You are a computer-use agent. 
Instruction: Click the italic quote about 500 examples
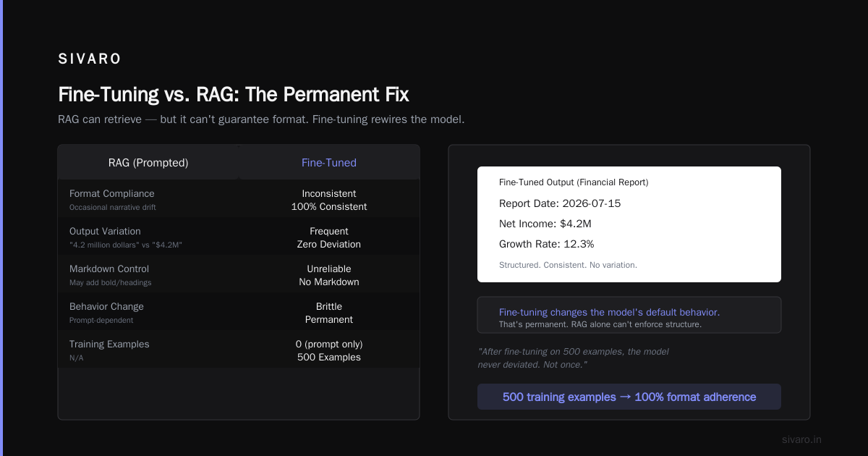pos(573,358)
